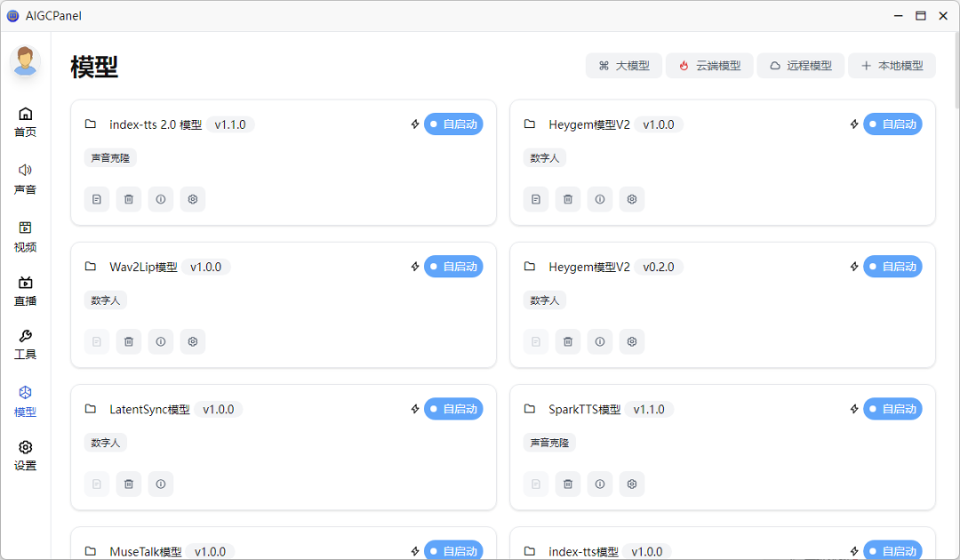Open settings gear for SparkTTS模型

[632, 484]
